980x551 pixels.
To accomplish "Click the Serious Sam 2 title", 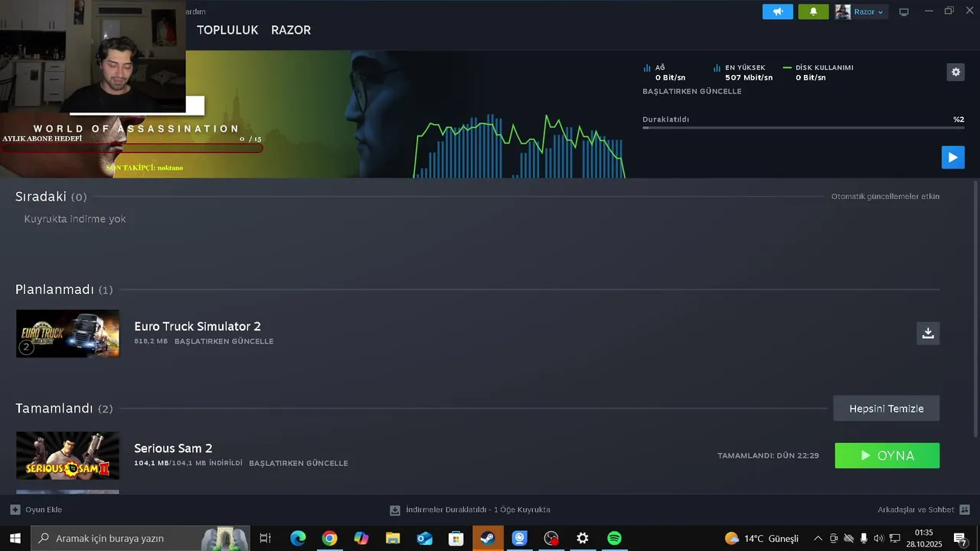I will [x=173, y=448].
